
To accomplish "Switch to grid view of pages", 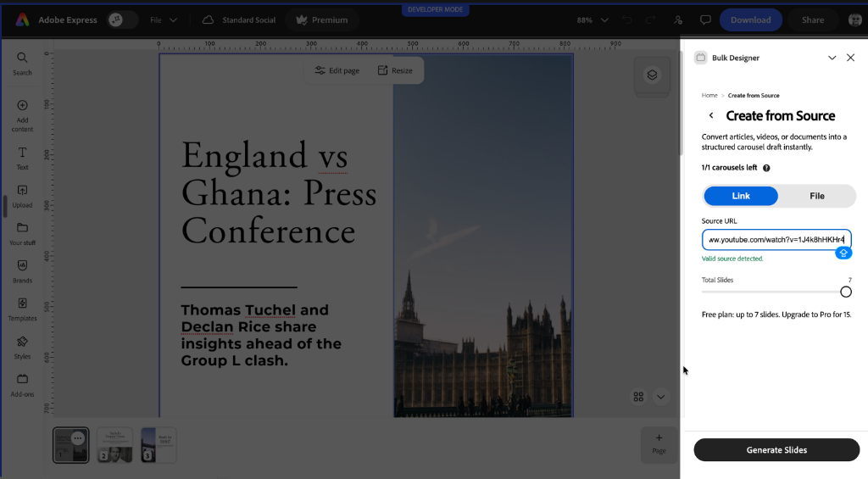I will pyautogui.click(x=638, y=397).
